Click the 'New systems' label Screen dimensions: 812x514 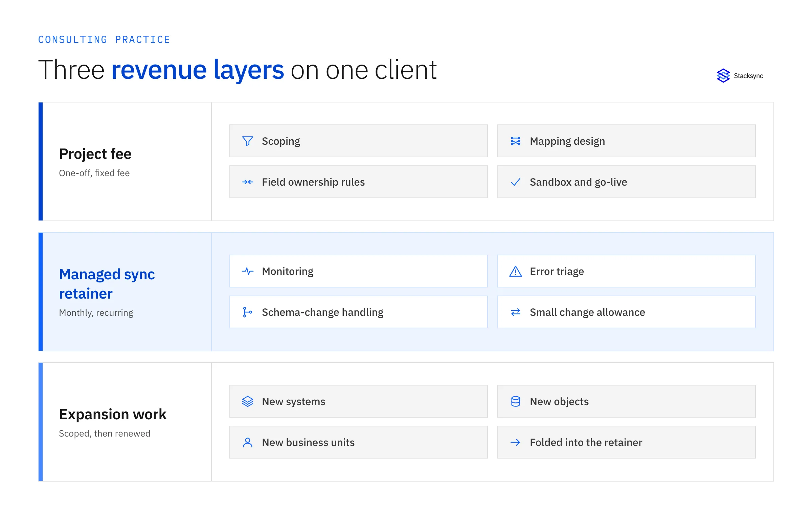293,401
